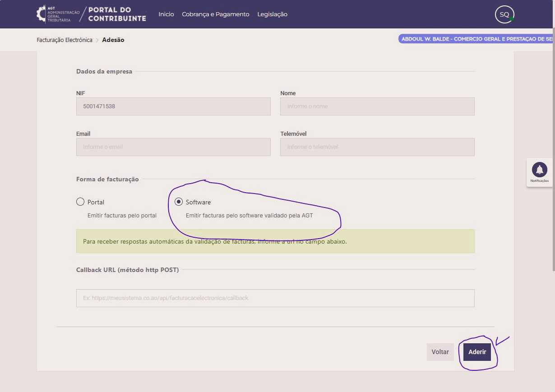Focus the Telemóvel input field

[x=377, y=147]
